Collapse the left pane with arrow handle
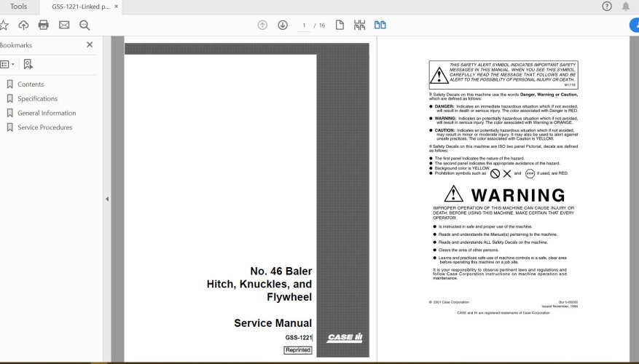Screen dimensions: 639x364 pyautogui.click(x=107, y=199)
